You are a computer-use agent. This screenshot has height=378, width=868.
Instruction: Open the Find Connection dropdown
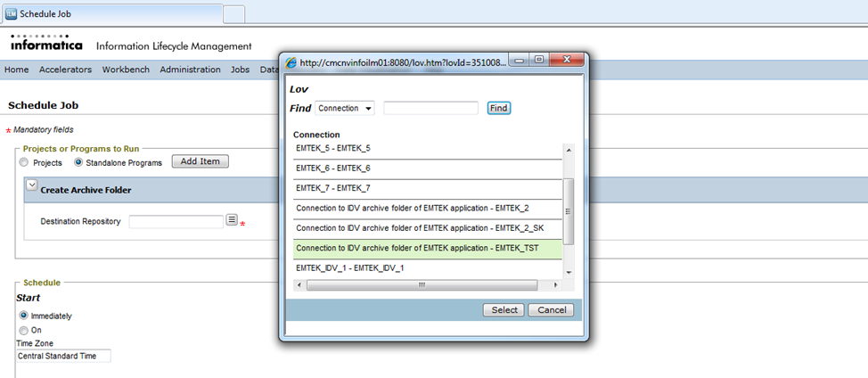click(x=344, y=109)
